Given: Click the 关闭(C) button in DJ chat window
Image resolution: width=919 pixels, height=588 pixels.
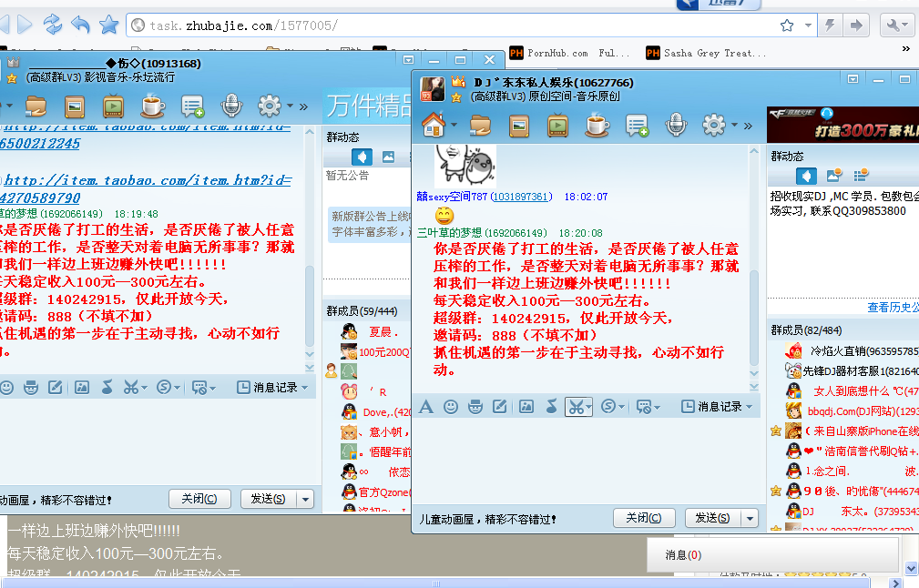Looking at the screenshot, I should (x=644, y=518).
